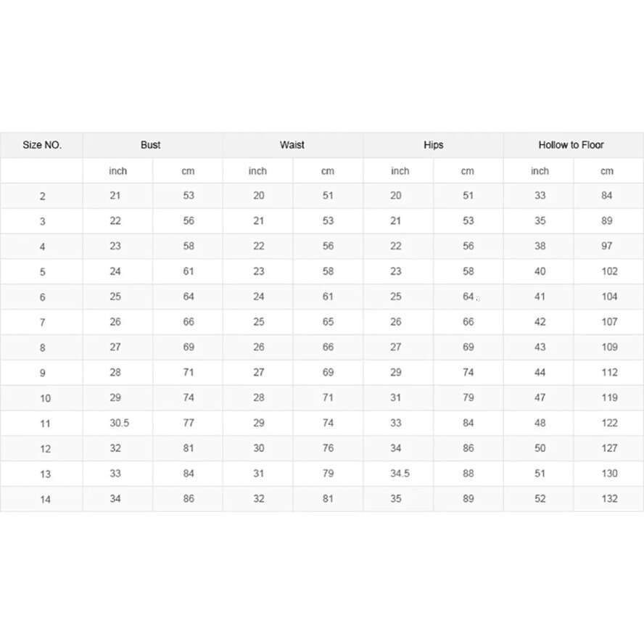Select the Waist column header
This screenshot has height=644, width=644.
coord(292,145)
